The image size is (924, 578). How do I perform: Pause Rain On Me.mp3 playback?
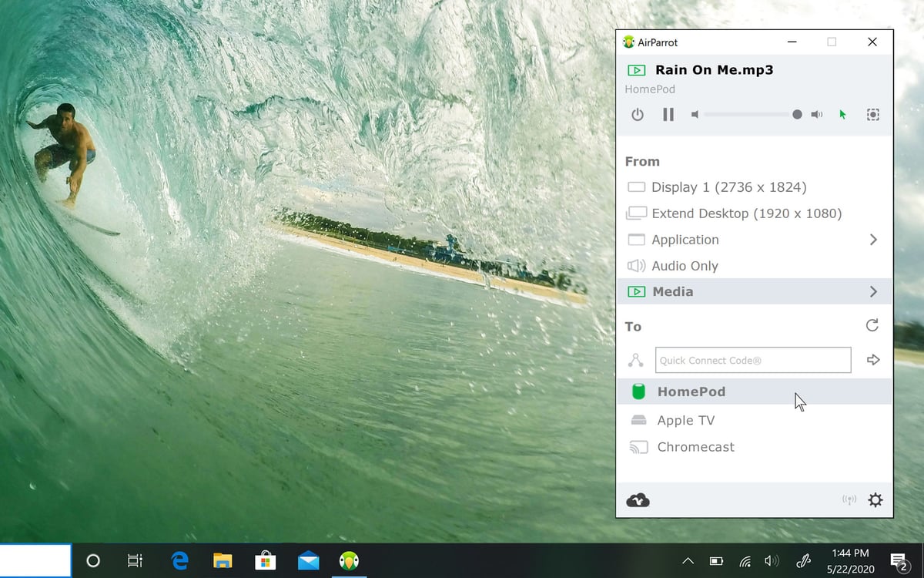coord(668,115)
